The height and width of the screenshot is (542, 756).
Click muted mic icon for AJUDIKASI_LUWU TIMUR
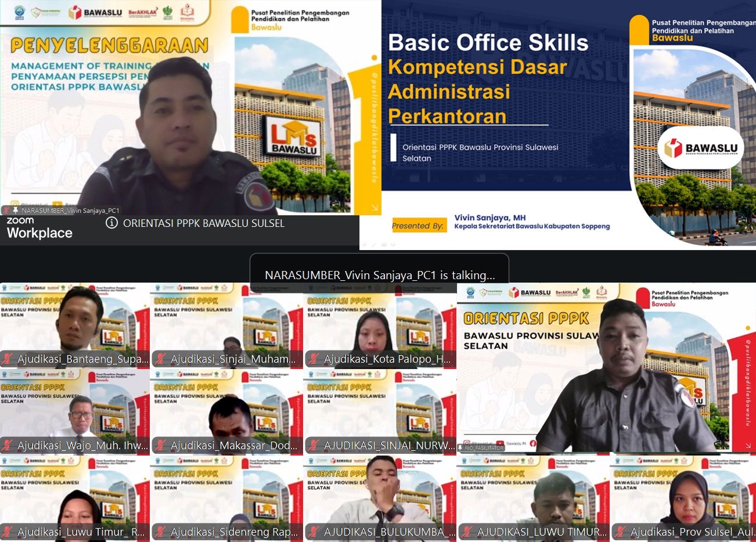click(x=467, y=532)
